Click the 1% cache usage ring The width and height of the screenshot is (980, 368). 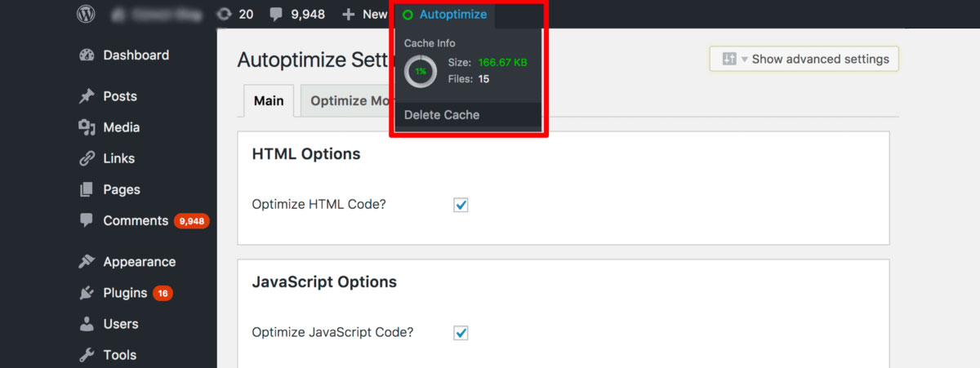(421, 71)
